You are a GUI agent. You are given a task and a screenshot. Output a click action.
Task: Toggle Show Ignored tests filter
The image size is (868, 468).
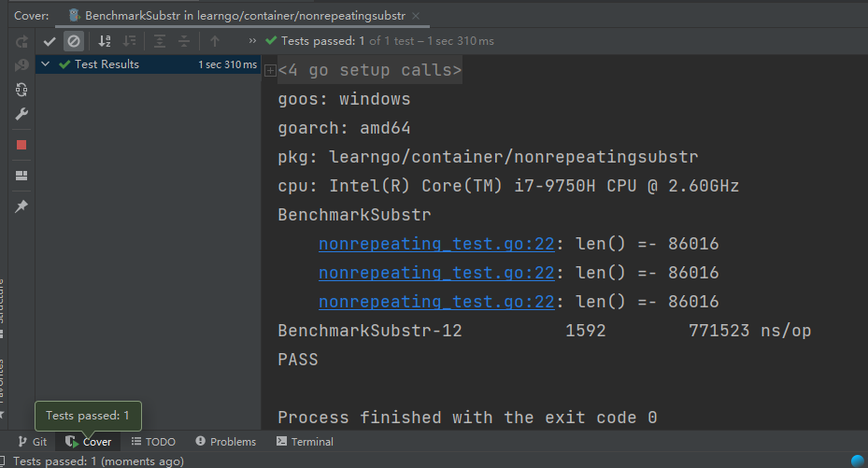tap(74, 41)
